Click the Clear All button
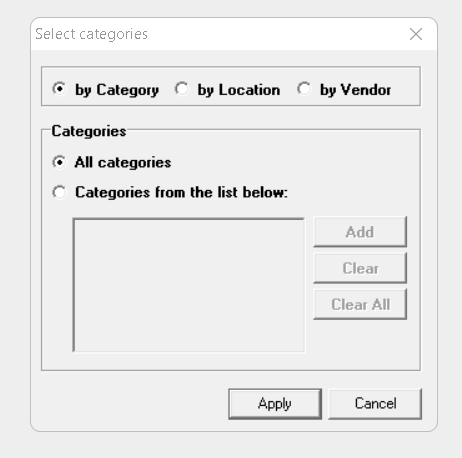 360,304
